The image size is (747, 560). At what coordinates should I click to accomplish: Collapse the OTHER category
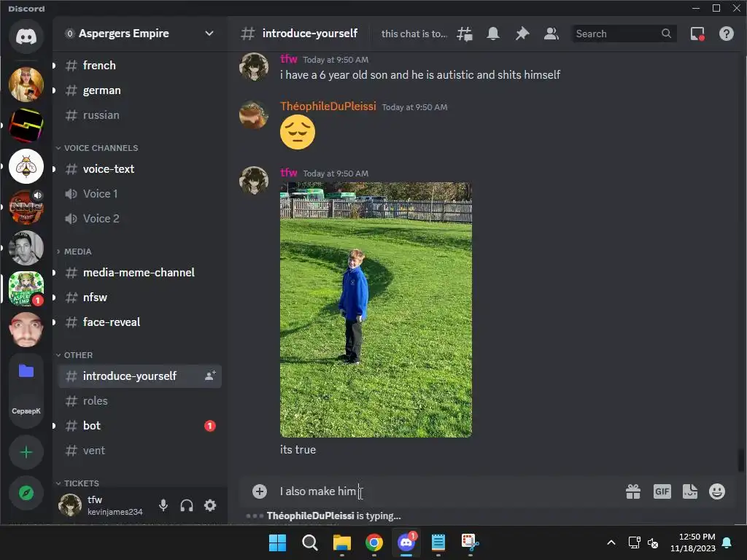[x=75, y=355]
